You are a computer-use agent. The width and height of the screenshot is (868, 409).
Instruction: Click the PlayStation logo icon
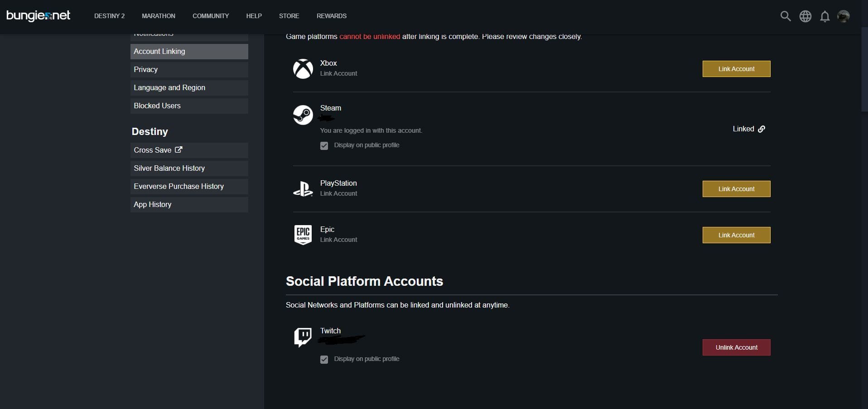303,189
